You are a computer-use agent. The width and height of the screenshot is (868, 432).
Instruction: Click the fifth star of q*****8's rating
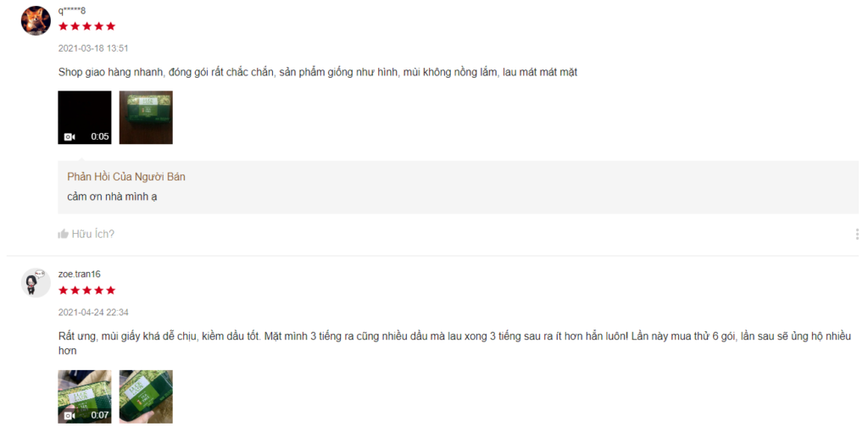click(111, 26)
